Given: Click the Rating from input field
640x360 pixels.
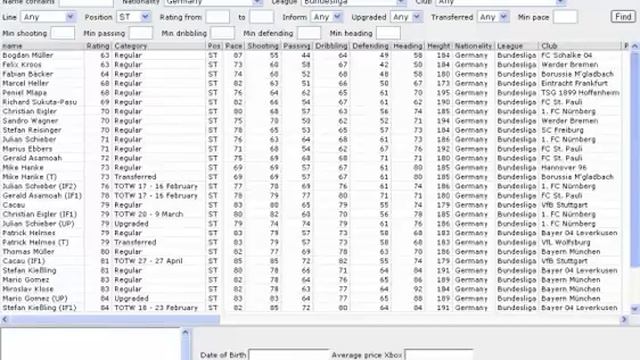Looking at the screenshot, I should click(x=218, y=17).
